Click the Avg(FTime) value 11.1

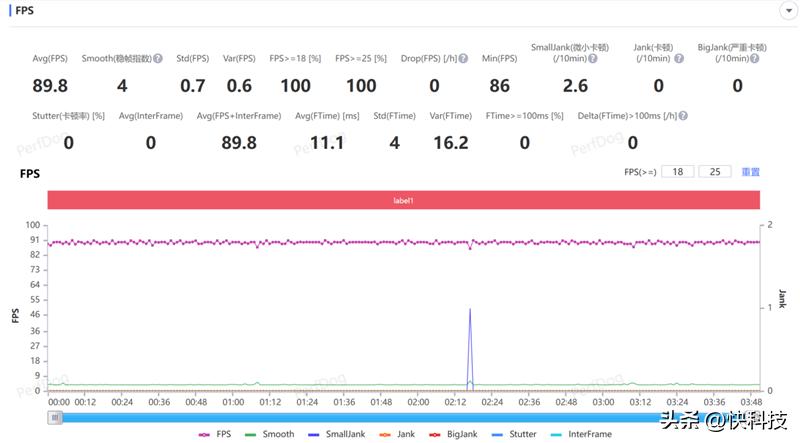[327, 143]
